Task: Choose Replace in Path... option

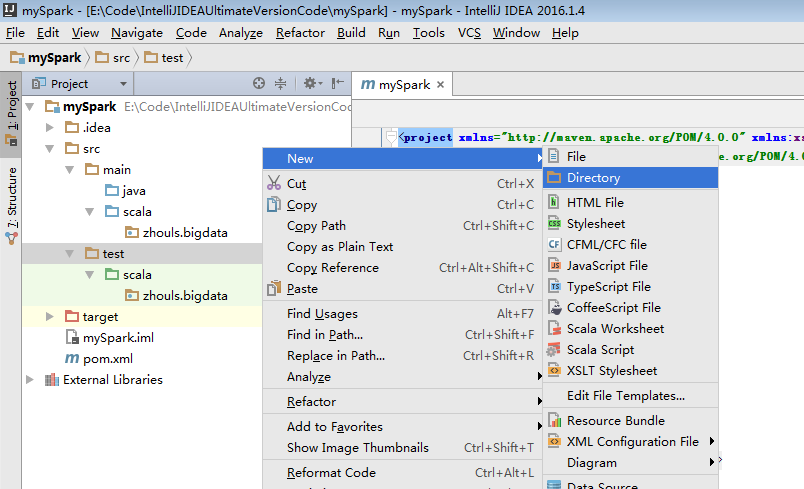Action: pos(403,355)
